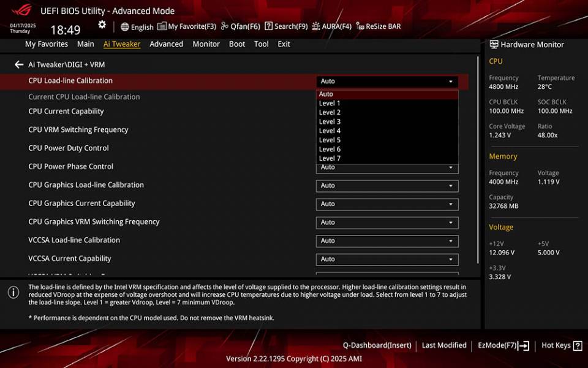
Task: Click Current CPU Load-line Calibration text
Action: tap(84, 97)
